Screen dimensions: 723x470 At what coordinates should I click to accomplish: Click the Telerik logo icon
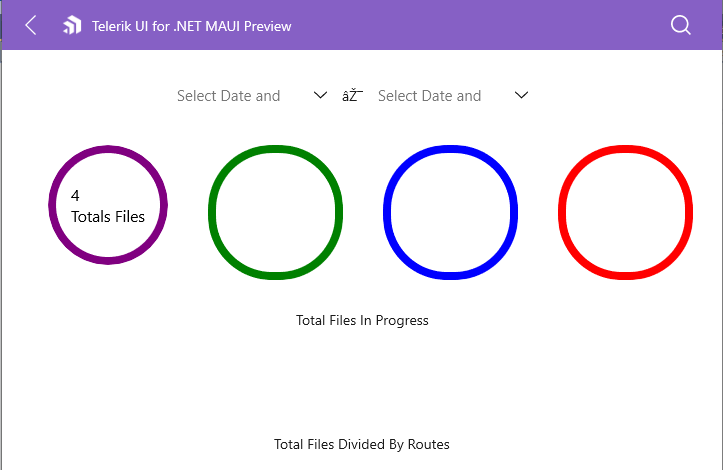click(71, 26)
